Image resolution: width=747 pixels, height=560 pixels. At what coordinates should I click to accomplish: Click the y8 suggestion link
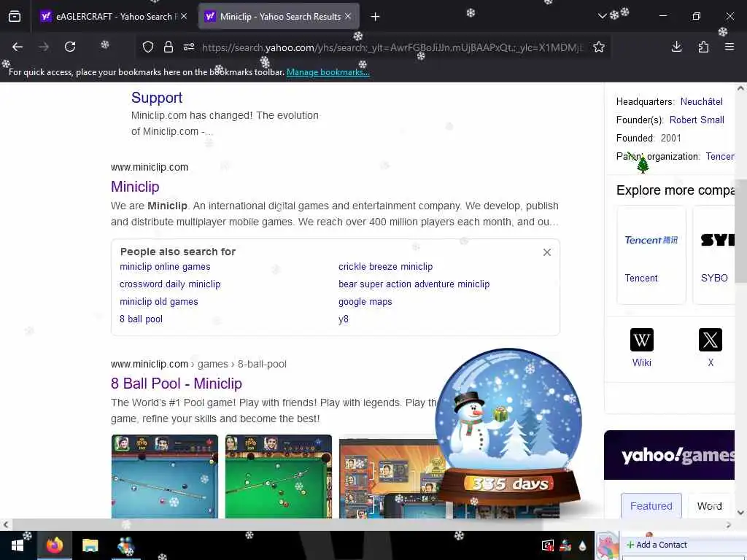(x=343, y=319)
